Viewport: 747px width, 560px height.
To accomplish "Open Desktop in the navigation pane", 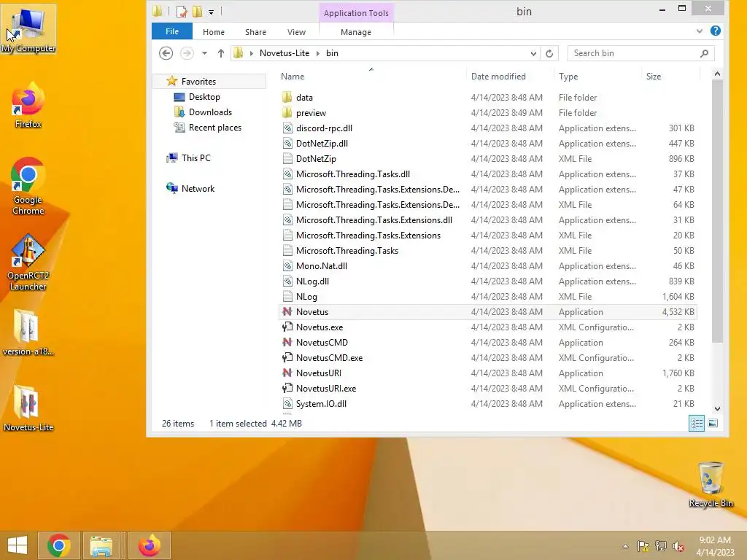I will coord(204,97).
